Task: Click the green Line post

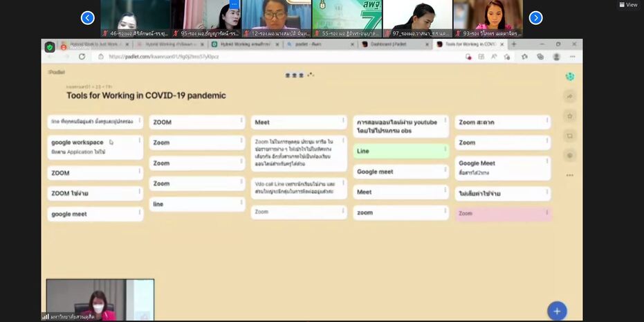Action: coord(401,151)
